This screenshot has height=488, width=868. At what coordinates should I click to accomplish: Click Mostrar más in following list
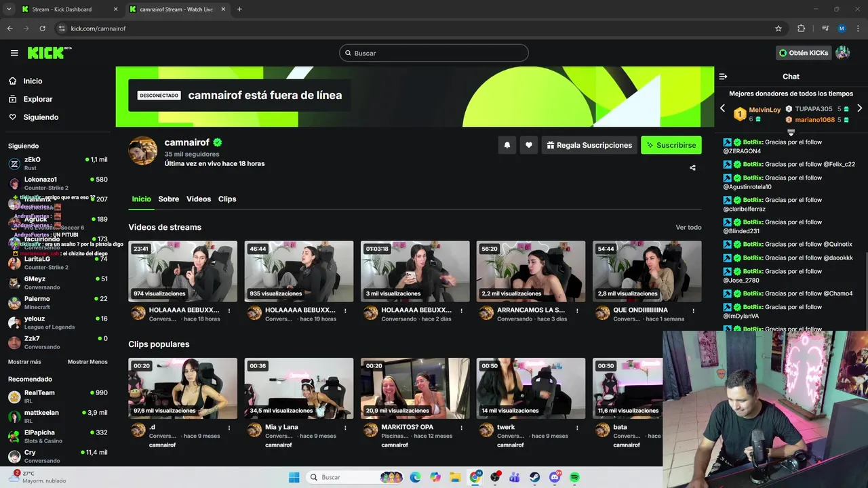coord(24,362)
